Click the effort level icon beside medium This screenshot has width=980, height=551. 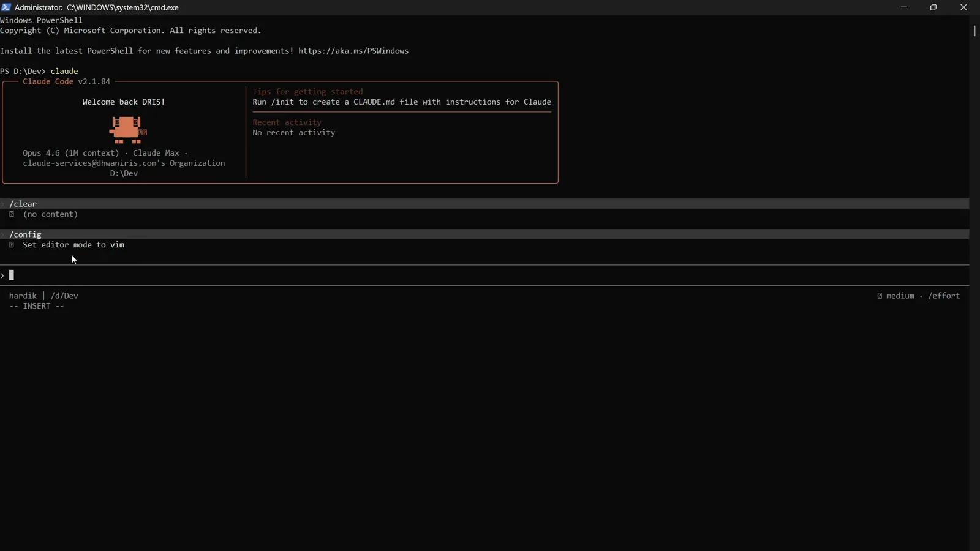click(880, 296)
